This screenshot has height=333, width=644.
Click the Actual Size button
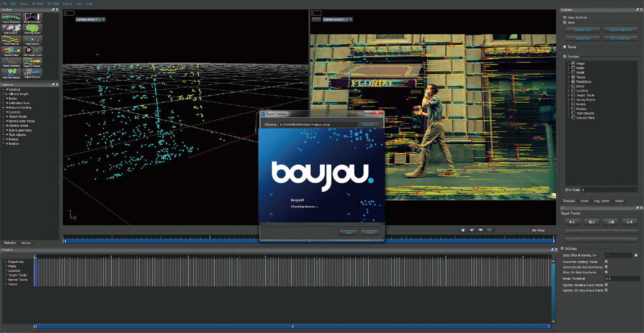tap(582, 39)
